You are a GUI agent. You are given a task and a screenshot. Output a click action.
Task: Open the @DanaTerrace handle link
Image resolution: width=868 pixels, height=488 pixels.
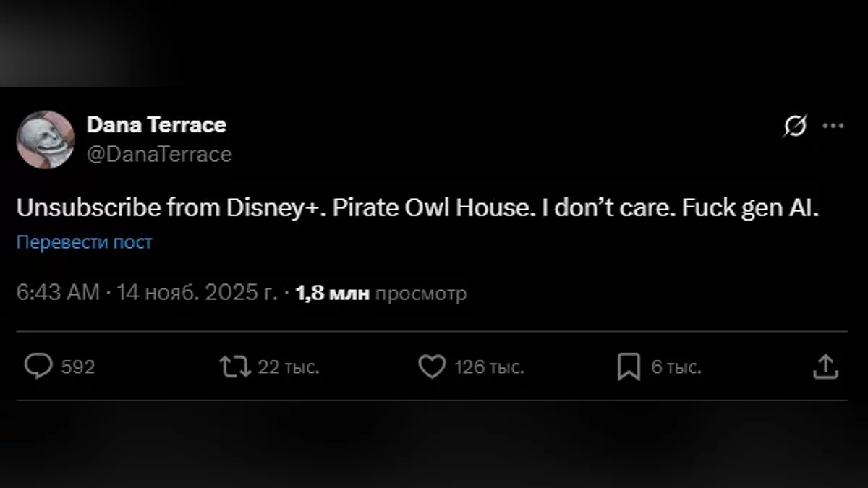(x=159, y=154)
